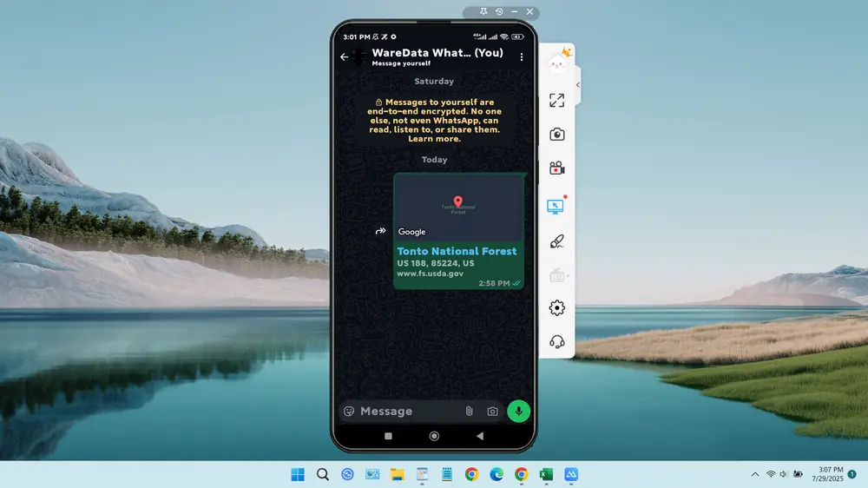
Task: Go back using the WhatsApp back arrow
Action: (x=345, y=57)
